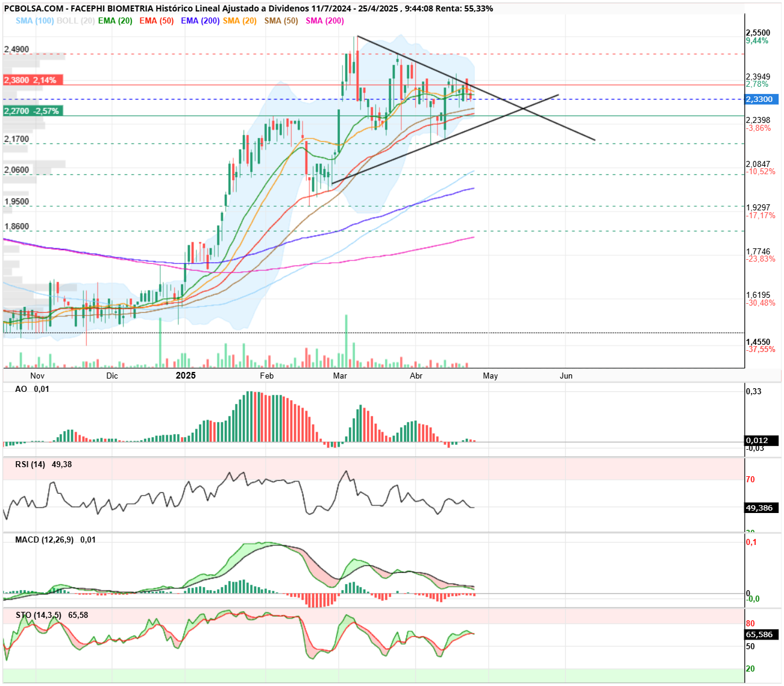Viewport: 784px width, 686px height.
Task: Click the Nov month on time axis
Action: click(37, 376)
